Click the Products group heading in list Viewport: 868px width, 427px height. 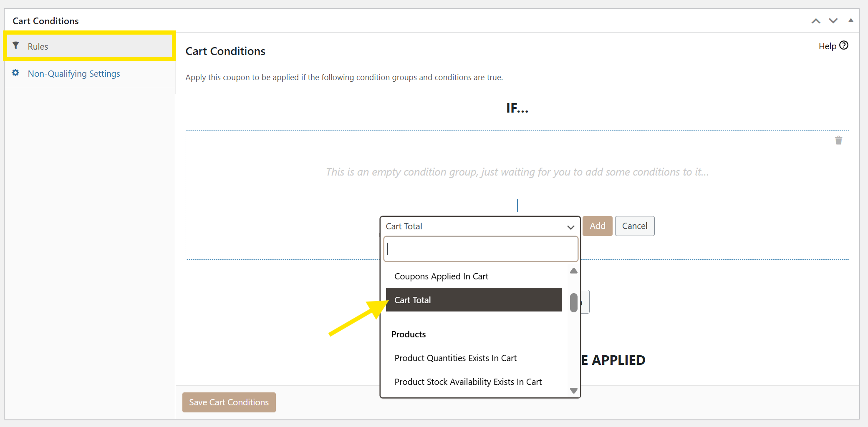pyautogui.click(x=409, y=334)
